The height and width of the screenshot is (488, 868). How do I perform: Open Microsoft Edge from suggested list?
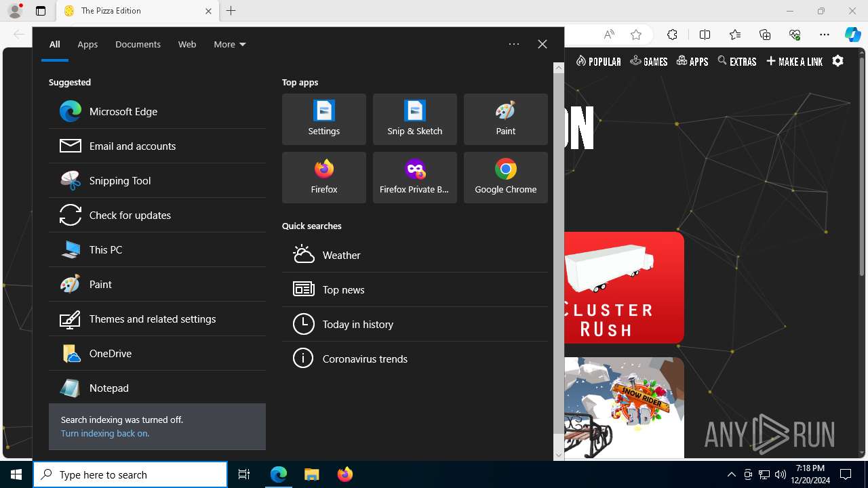click(x=157, y=111)
